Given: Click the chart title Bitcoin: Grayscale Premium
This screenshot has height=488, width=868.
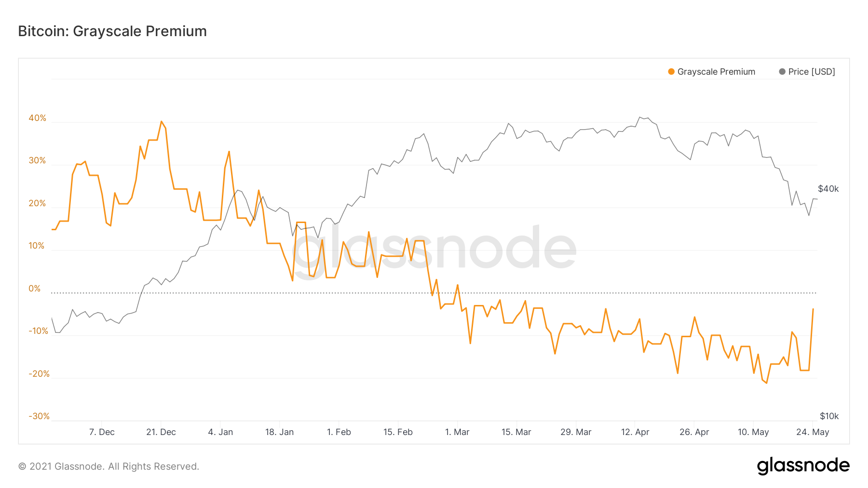Looking at the screenshot, I should [112, 31].
